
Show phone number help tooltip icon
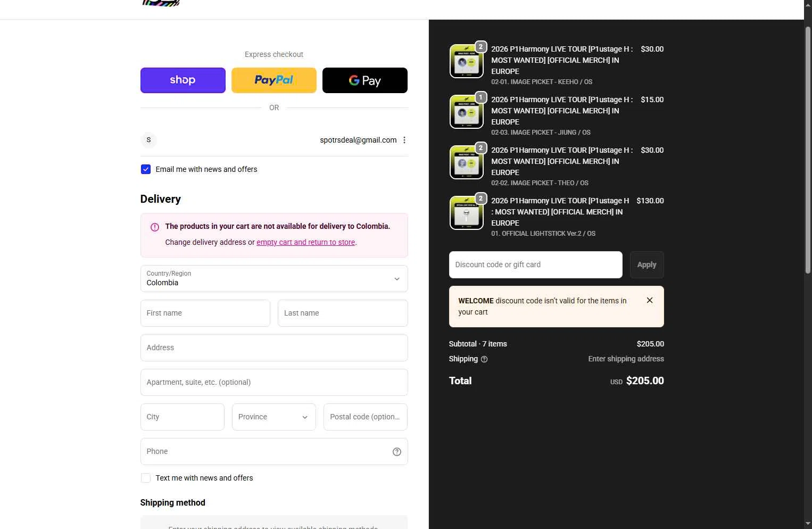397,452
